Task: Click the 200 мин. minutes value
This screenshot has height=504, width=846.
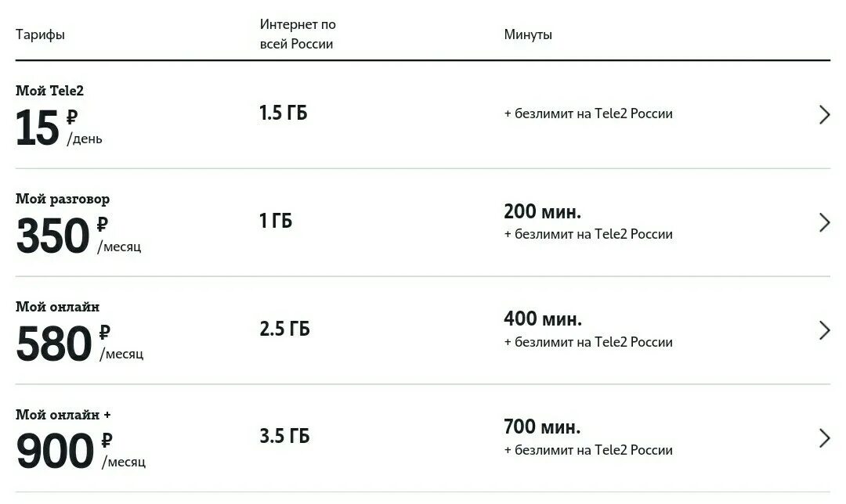Action: (543, 211)
